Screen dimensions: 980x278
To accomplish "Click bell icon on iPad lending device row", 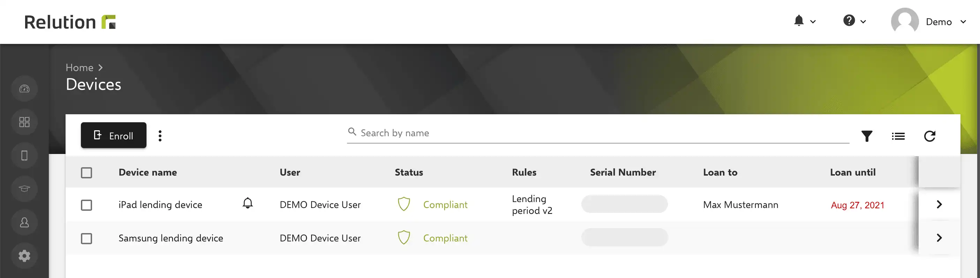I will point(248,203).
